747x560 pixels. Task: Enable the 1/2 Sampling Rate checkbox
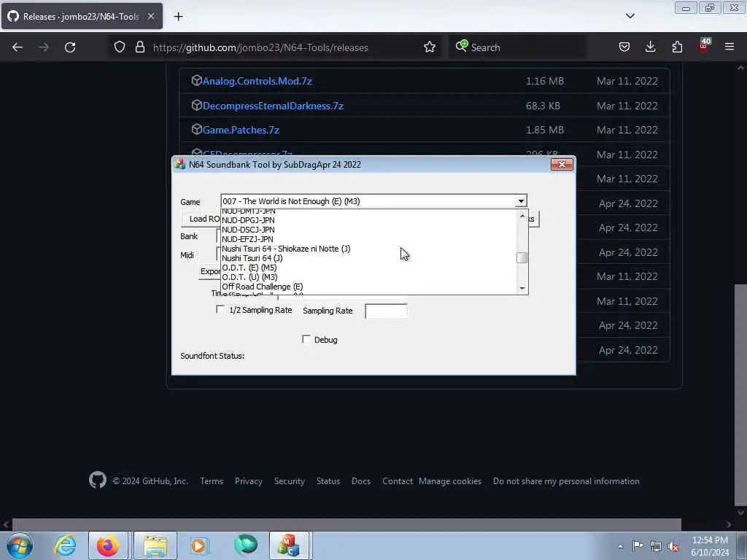tap(220, 309)
